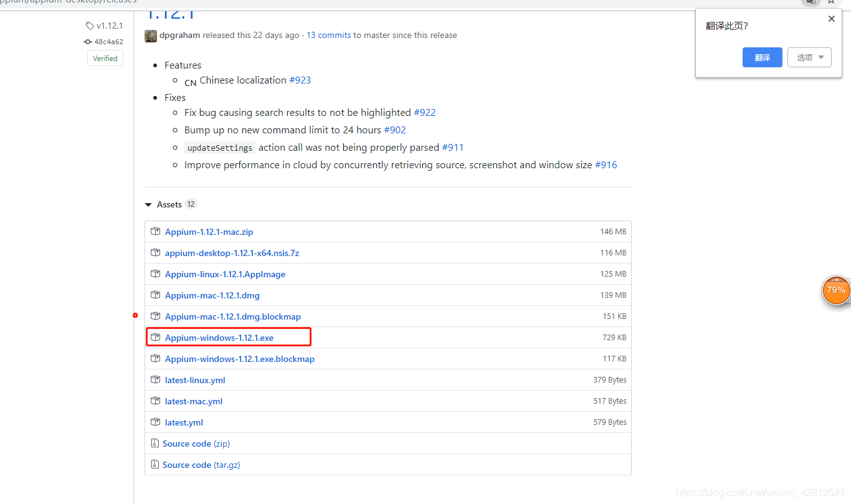Click the 146 MB file size

coord(613,231)
